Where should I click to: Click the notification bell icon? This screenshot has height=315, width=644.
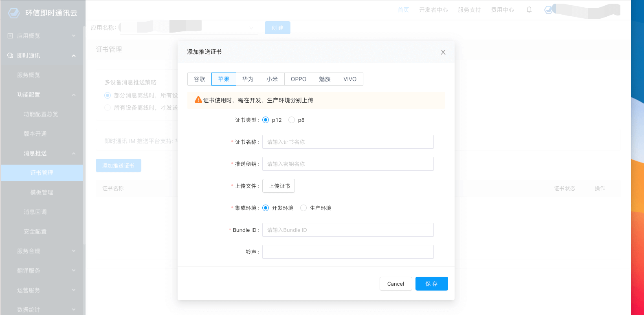tap(529, 10)
